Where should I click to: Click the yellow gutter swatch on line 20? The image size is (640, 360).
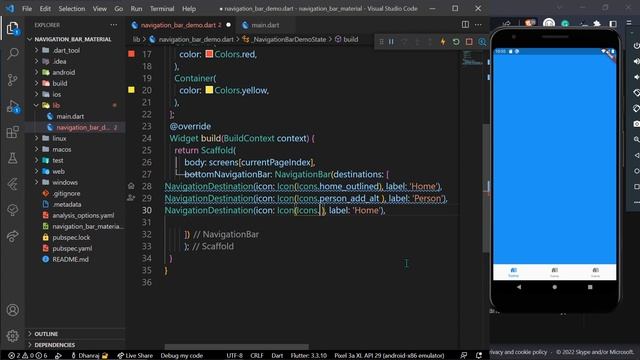point(131,90)
